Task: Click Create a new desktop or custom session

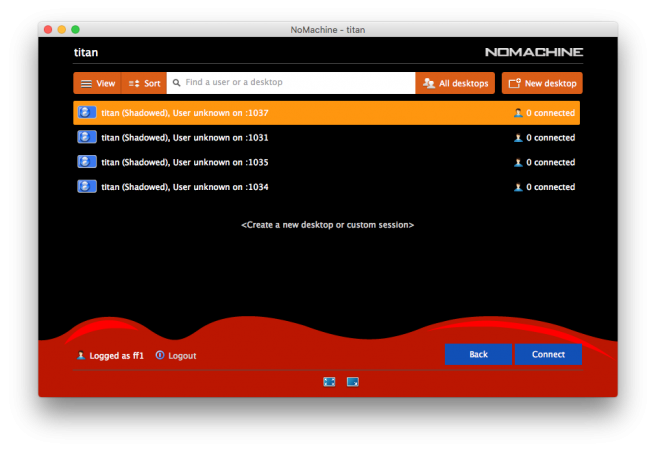Action: (327, 225)
